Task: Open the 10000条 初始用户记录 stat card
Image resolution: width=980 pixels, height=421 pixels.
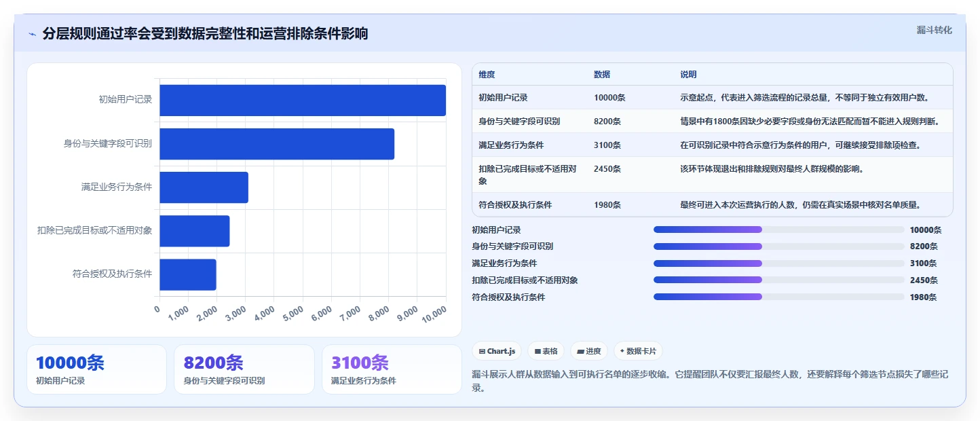Action: (96, 369)
